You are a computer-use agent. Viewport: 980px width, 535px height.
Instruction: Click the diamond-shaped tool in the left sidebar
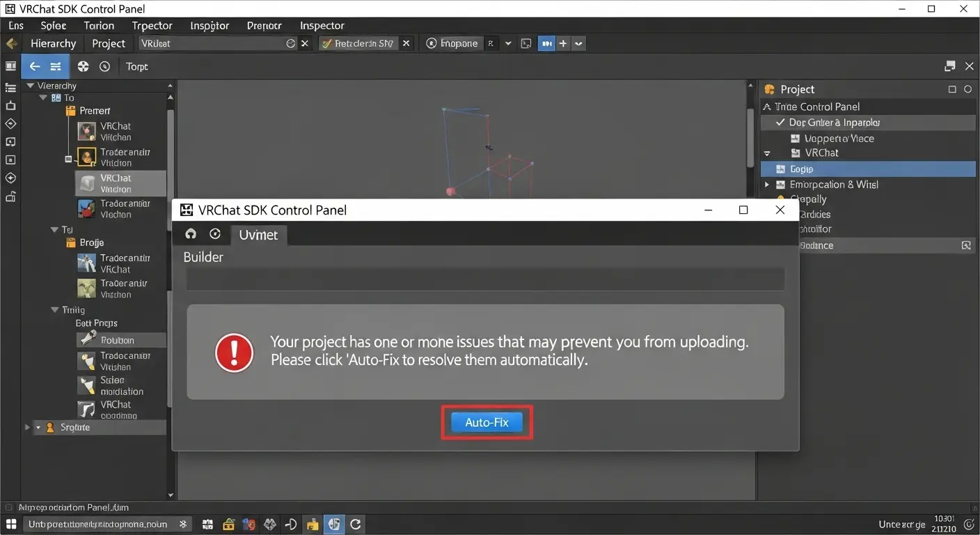(x=10, y=123)
